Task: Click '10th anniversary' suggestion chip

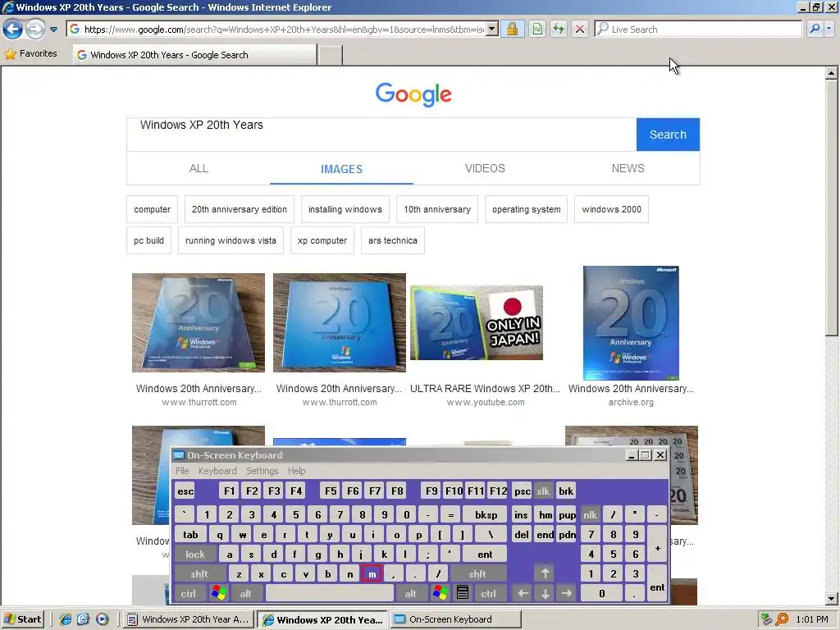Action: click(437, 209)
